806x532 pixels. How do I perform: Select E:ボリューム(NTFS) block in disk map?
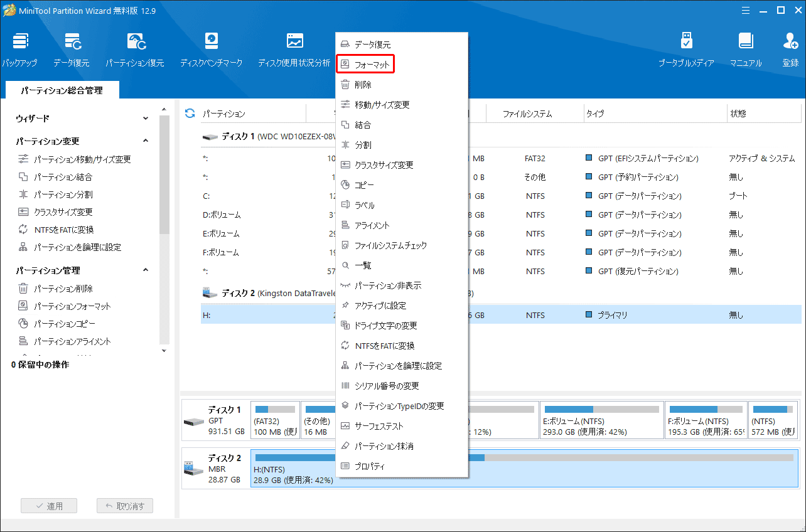pyautogui.click(x=601, y=420)
